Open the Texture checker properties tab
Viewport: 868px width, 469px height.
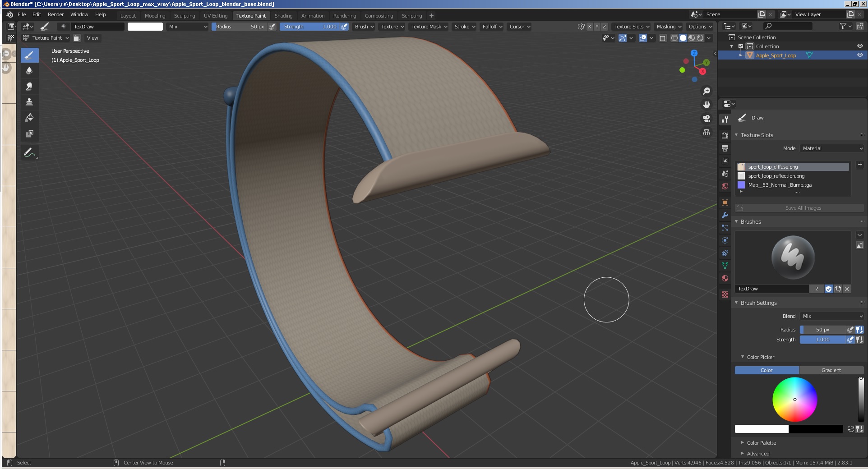coord(725,294)
